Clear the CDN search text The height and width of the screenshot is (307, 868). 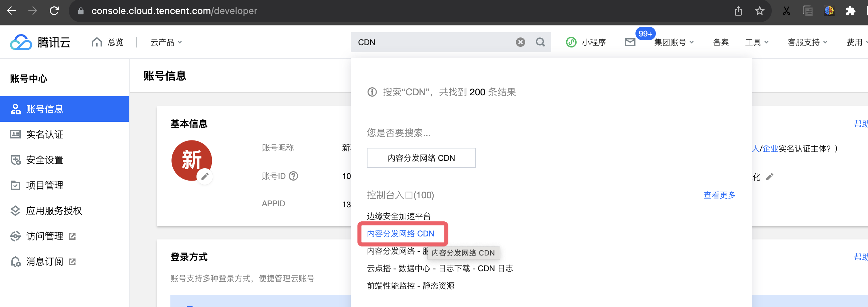520,42
